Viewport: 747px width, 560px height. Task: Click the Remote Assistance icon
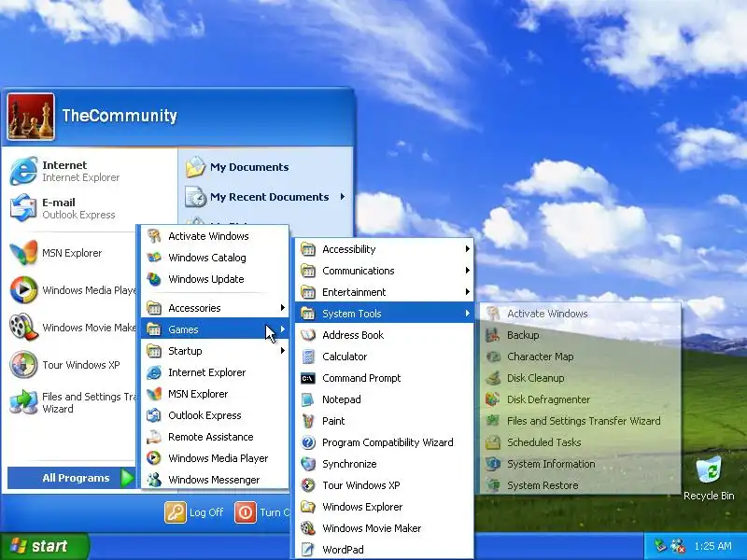point(154,437)
